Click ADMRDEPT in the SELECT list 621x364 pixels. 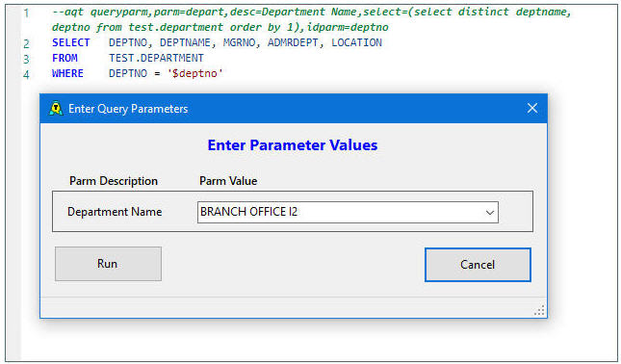tap(293, 42)
